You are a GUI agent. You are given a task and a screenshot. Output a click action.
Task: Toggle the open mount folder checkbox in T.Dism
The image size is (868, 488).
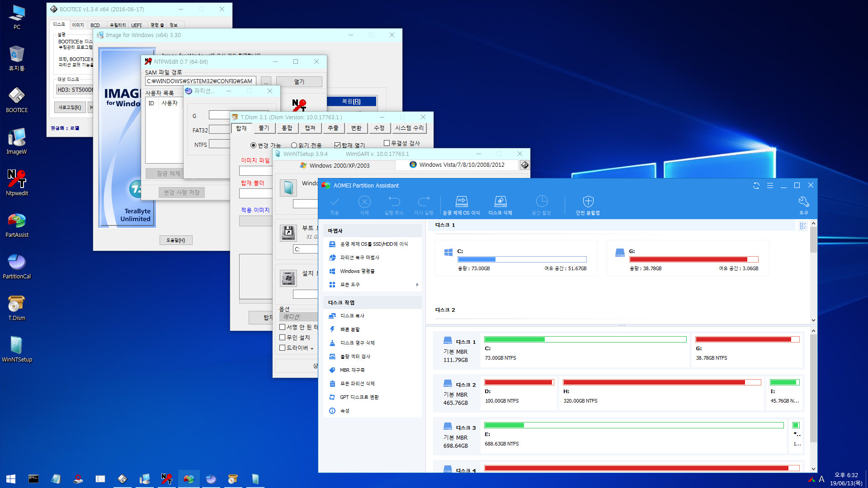click(337, 145)
